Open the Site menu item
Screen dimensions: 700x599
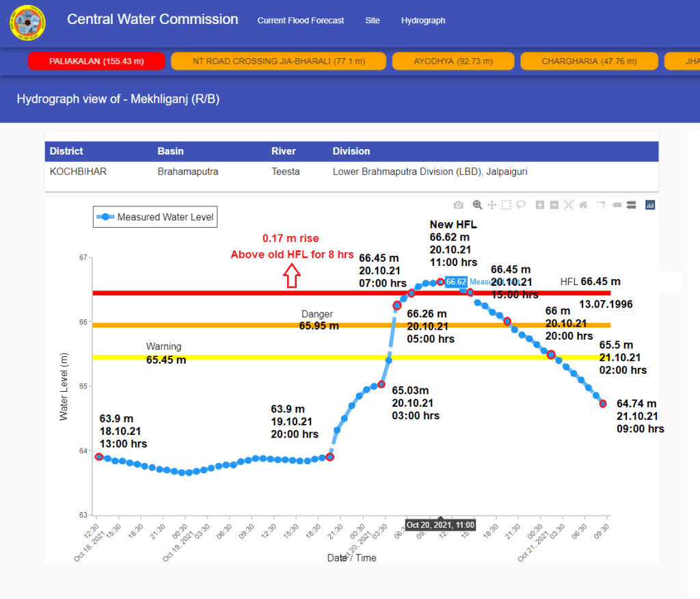tap(373, 21)
